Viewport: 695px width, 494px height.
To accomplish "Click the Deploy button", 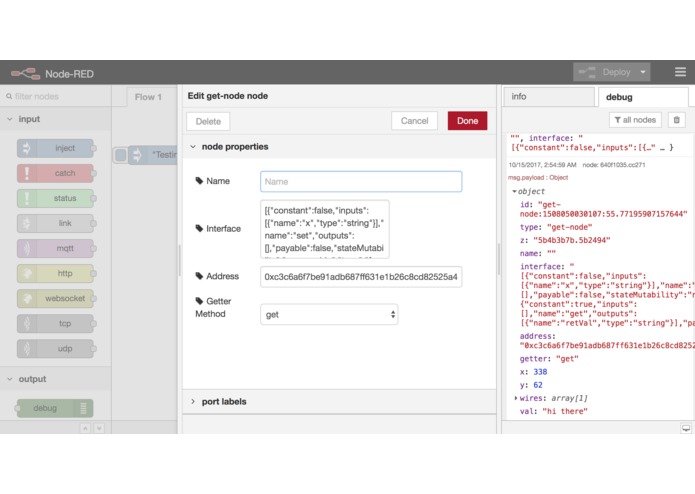I will coord(605,72).
